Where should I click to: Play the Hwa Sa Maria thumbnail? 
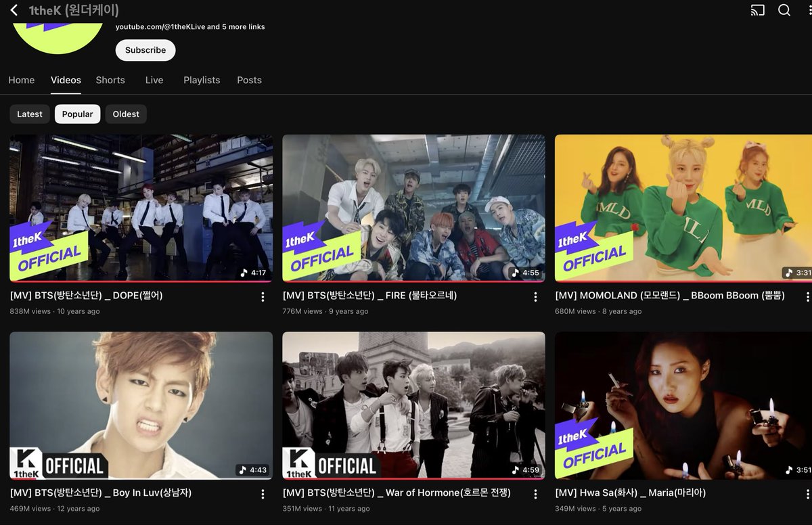[x=683, y=405]
